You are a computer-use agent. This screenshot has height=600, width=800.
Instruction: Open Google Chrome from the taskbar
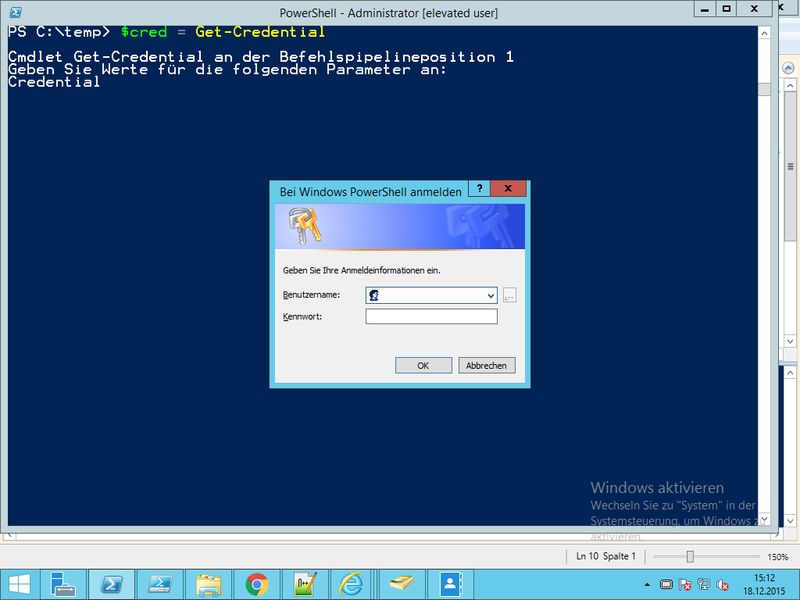pos(257,585)
